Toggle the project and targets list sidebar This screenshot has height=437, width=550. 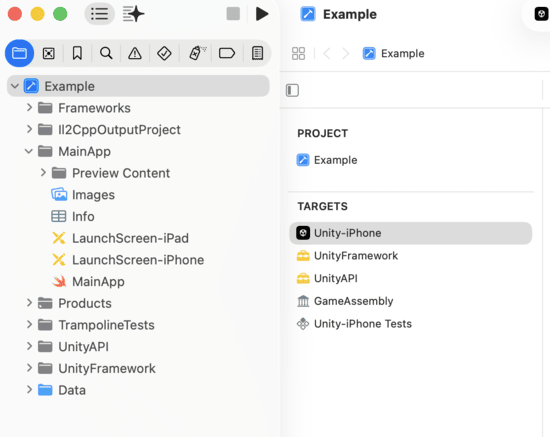[x=292, y=90]
